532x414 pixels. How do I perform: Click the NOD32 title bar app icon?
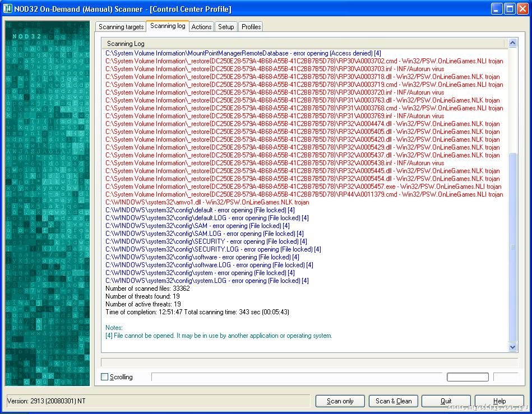click(7, 8)
